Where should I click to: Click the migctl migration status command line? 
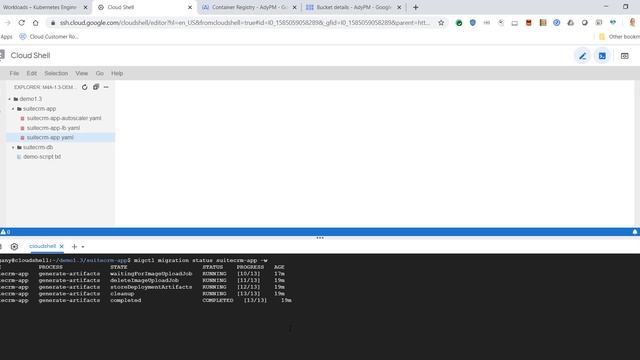click(201, 260)
